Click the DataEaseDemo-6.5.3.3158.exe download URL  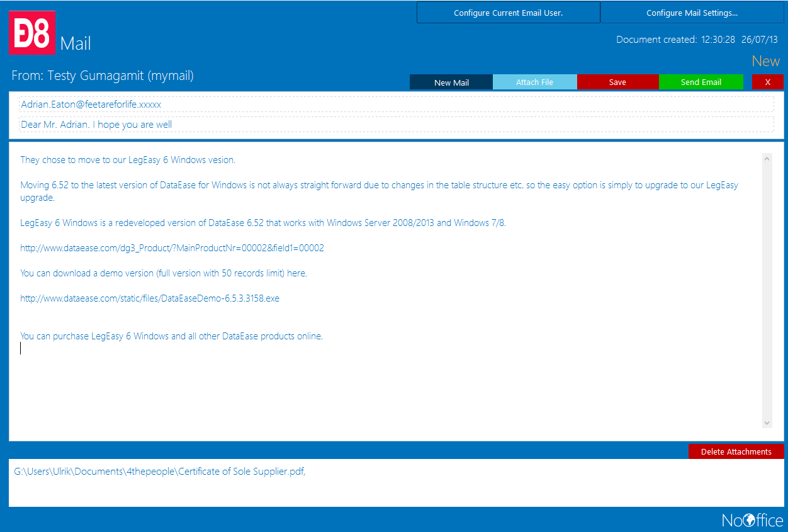click(x=150, y=298)
